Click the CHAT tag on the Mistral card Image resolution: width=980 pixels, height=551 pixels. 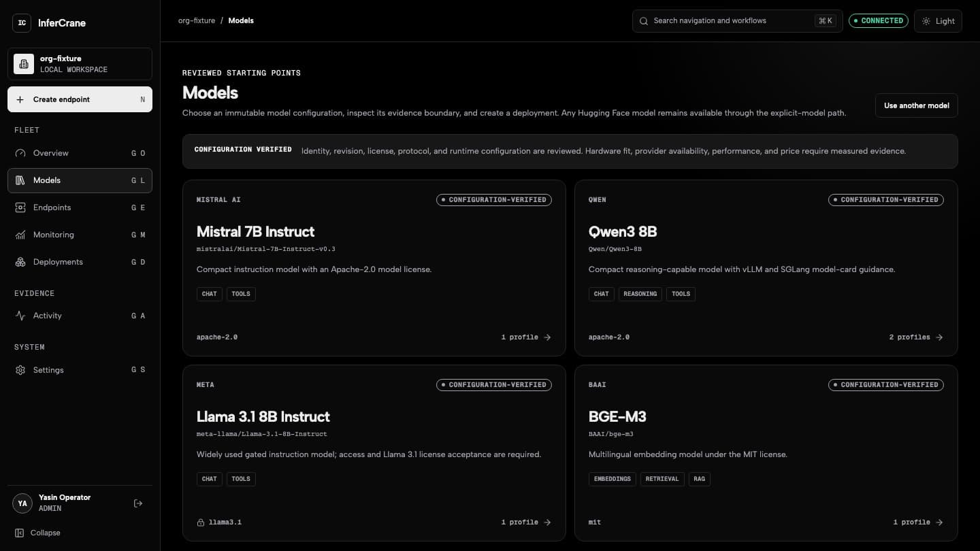coord(210,294)
